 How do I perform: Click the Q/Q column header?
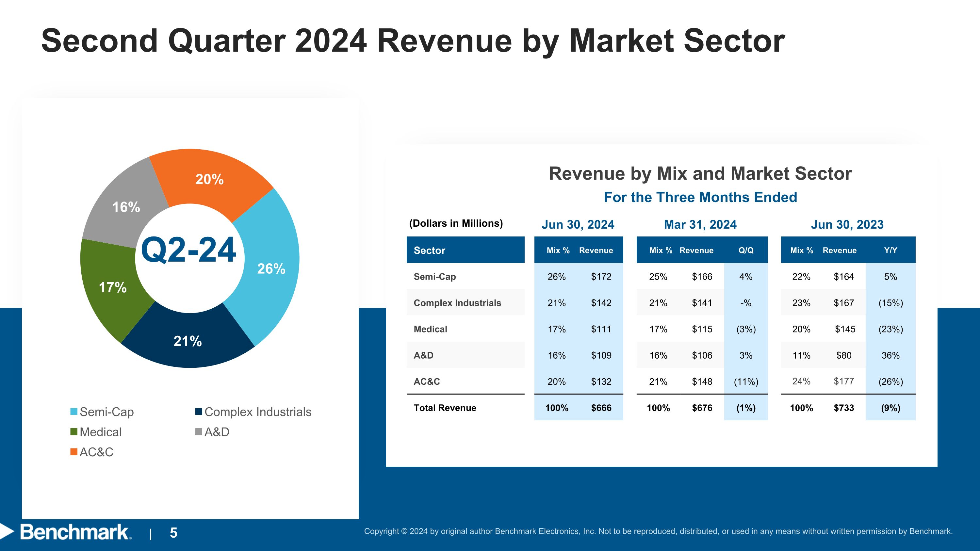click(746, 250)
